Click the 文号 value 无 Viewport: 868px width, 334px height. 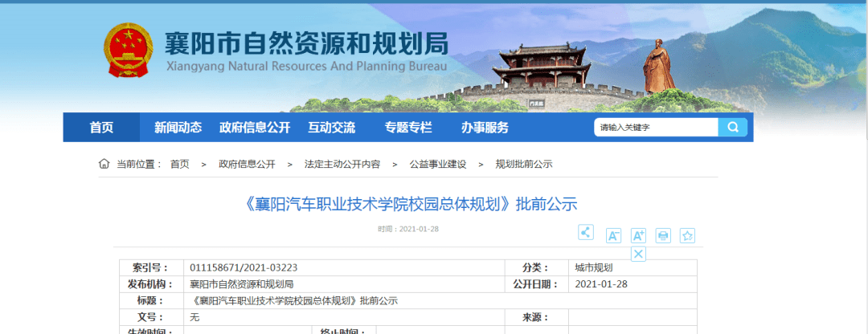coord(194,317)
